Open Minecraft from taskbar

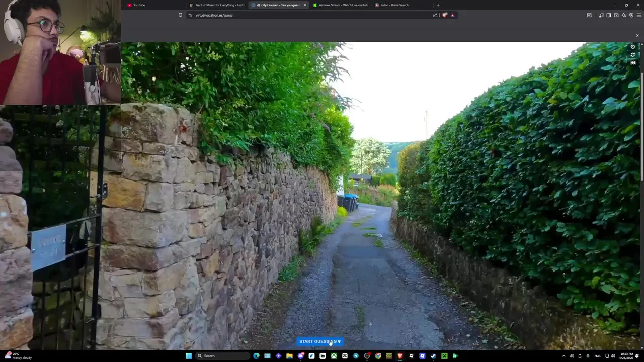point(444,356)
